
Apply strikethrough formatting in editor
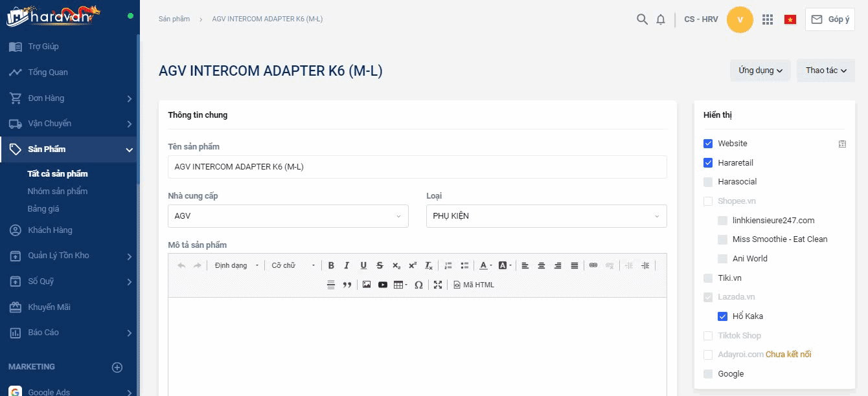coord(380,265)
